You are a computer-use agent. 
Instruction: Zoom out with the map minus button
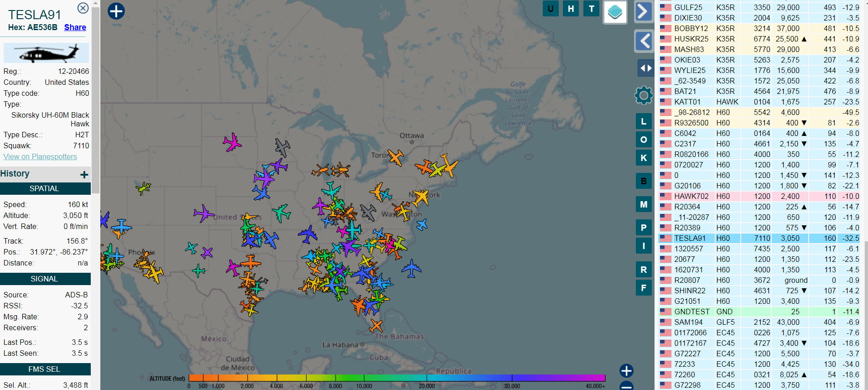coord(627,386)
